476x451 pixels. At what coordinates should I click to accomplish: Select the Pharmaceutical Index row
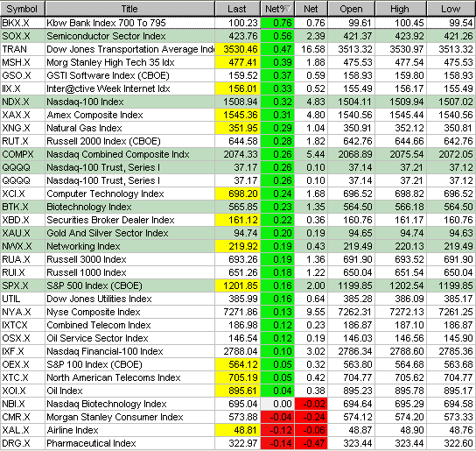click(238, 443)
